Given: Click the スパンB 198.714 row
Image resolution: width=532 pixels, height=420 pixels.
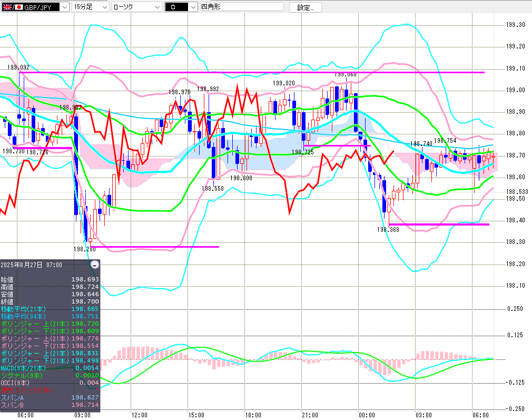Looking at the screenshot, I should (50, 405).
